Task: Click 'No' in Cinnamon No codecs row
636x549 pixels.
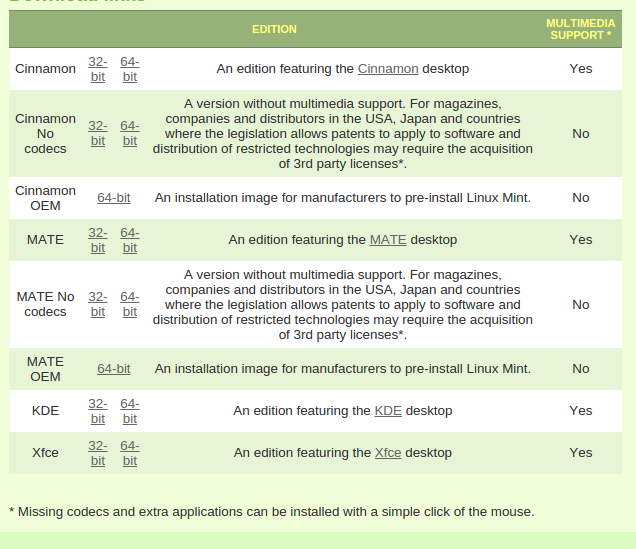Action: coord(580,133)
